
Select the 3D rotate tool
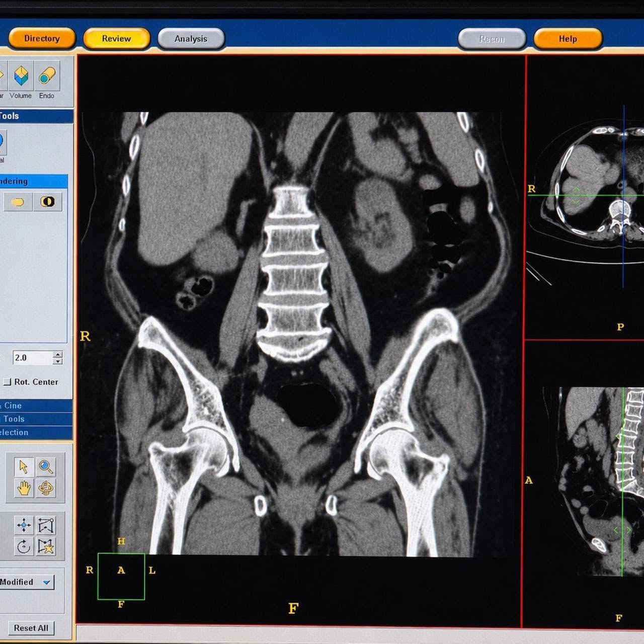[x=46, y=488]
